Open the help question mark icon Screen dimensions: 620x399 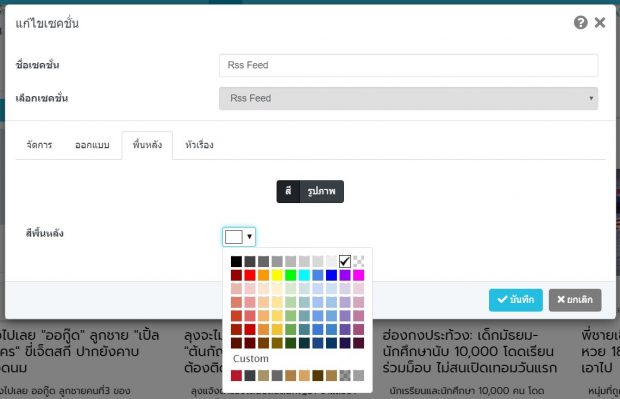pyautogui.click(x=580, y=23)
